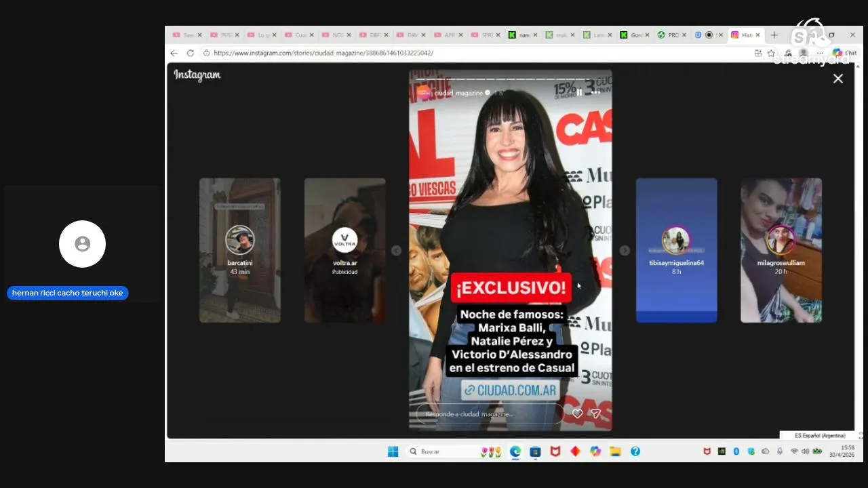The height and width of the screenshot is (488, 868).
Task: Open the Copilot Chat button
Action: [x=845, y=53]
